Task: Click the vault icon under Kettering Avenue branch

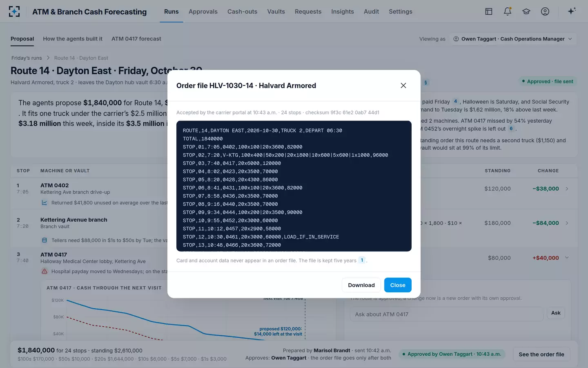Action: point(45,240)
